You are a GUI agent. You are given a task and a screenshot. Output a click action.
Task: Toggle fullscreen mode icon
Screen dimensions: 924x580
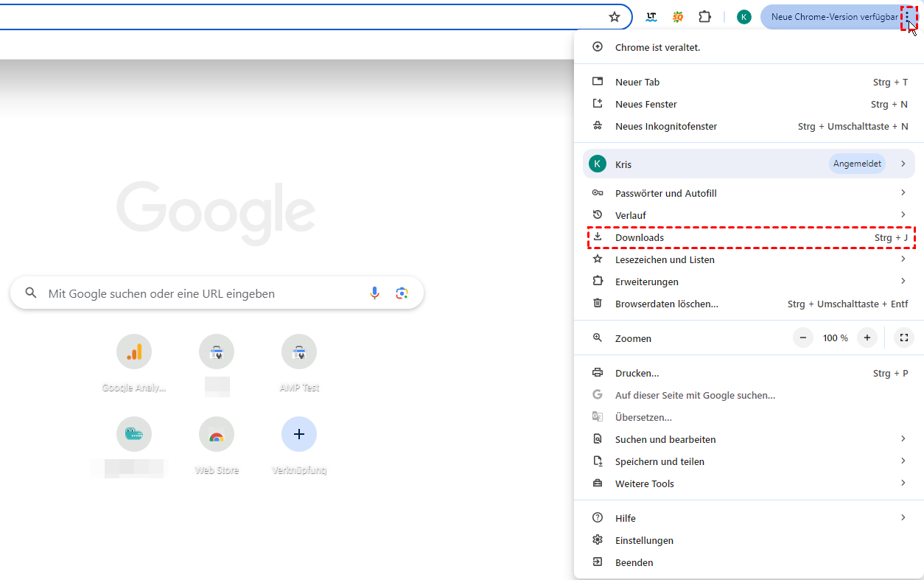tap(903, 338)
